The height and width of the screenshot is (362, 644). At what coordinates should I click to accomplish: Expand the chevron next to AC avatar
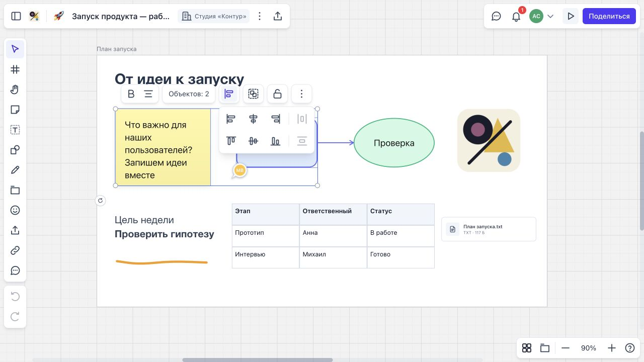click(550, 16)
